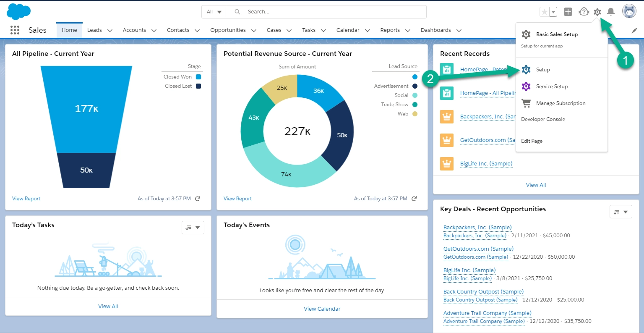This screenshot has height=333, width=644.
Task: Open the Accounts tab
Action: click(134, 30)
